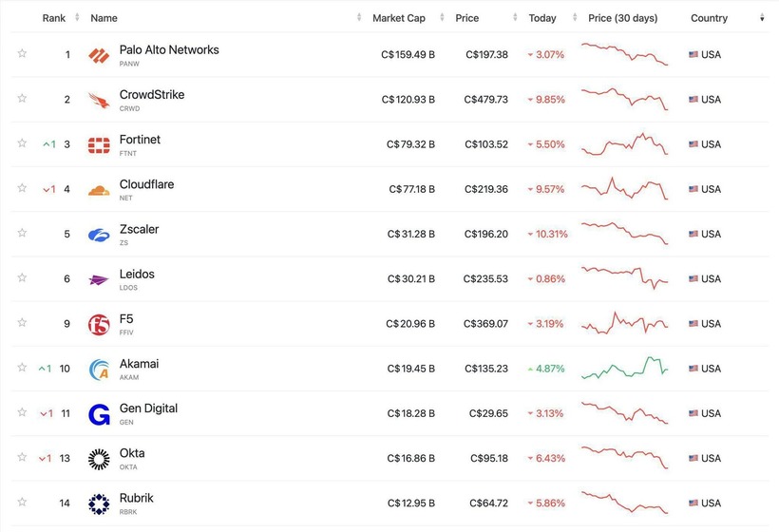779x532 pixels.
Task: Sort table by Country column arrow
Action: [x=762, y=18]
